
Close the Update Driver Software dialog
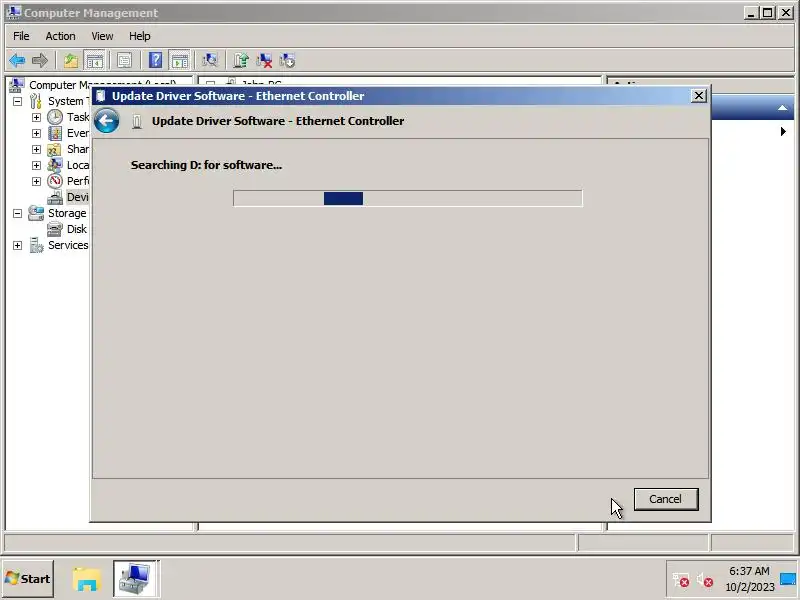click(698, 95)
